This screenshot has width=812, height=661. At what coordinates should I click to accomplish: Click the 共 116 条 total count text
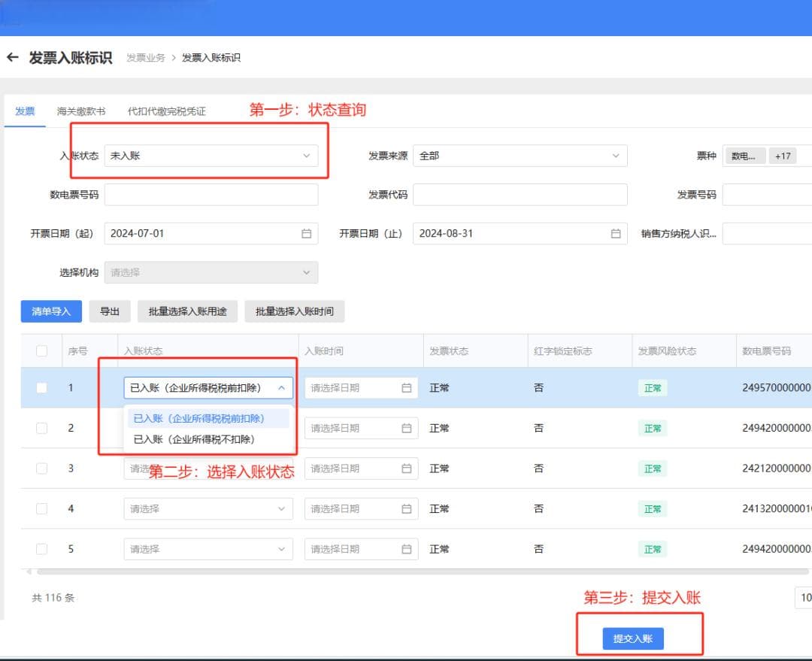click(x=53, y=598)
